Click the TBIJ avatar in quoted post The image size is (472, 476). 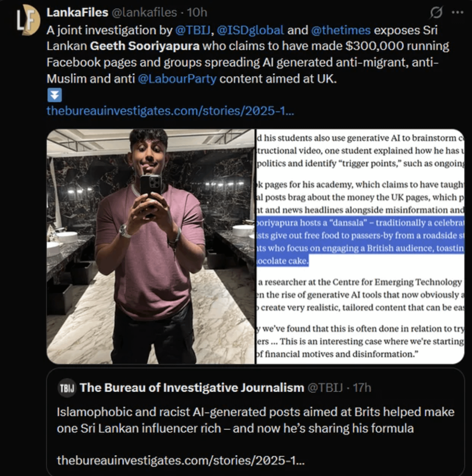point(67,388)
